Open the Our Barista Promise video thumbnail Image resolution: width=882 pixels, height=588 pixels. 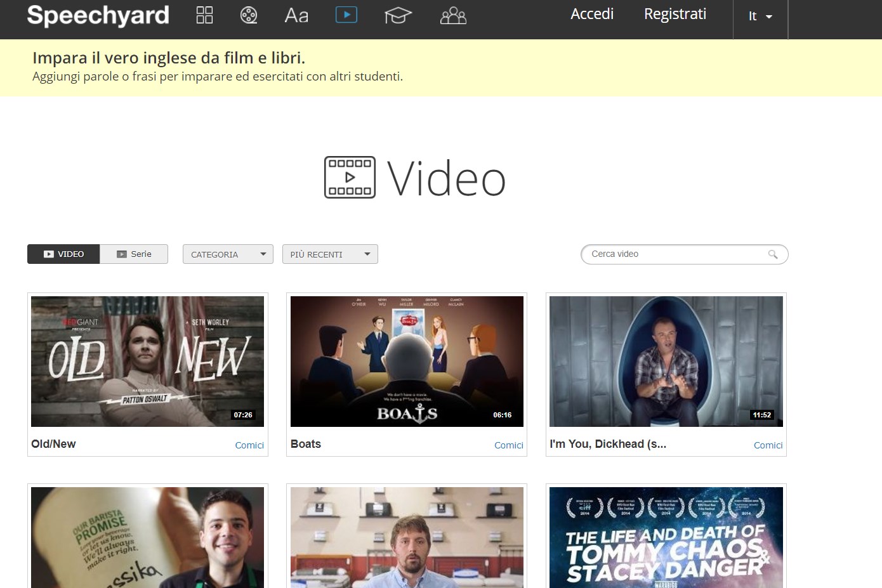147,537
